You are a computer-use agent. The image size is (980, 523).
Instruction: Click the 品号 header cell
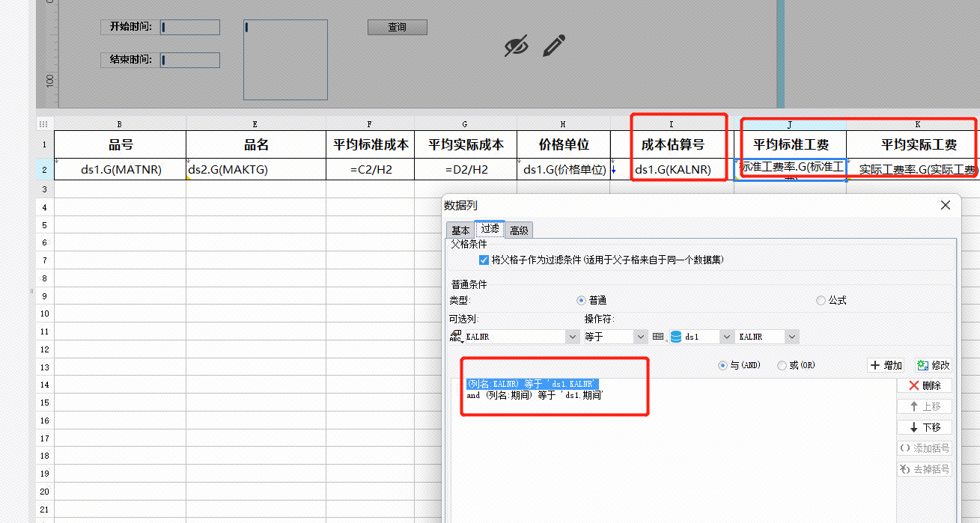[120, 144]
